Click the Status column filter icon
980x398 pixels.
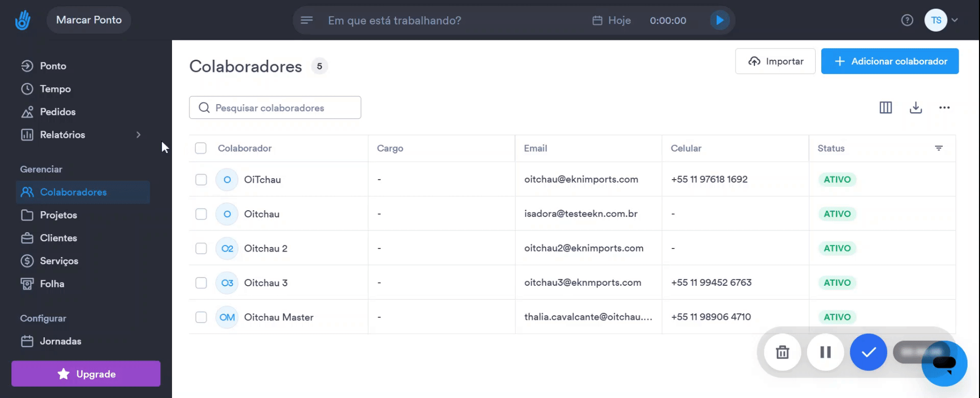tap(939, 148)
